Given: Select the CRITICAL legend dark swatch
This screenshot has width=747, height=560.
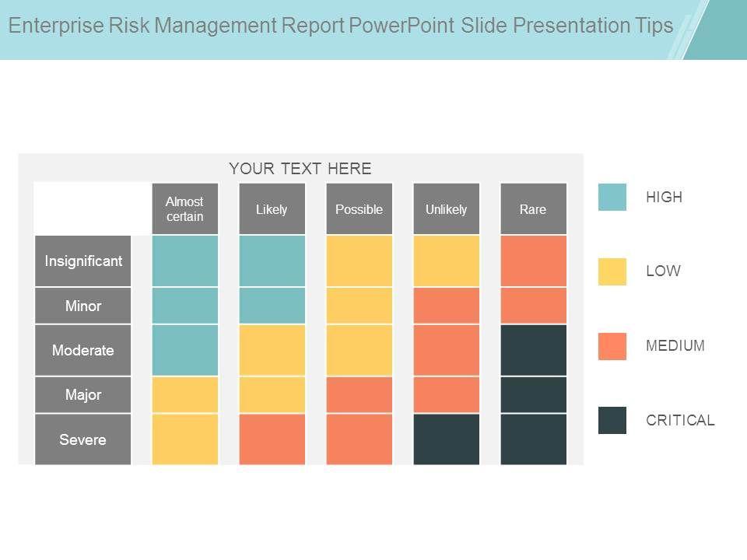Looking at the screenshot, I should (612, 420).
